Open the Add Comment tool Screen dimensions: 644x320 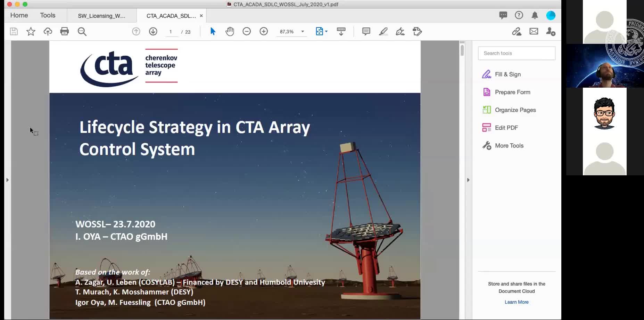click(x=366, y=31)
